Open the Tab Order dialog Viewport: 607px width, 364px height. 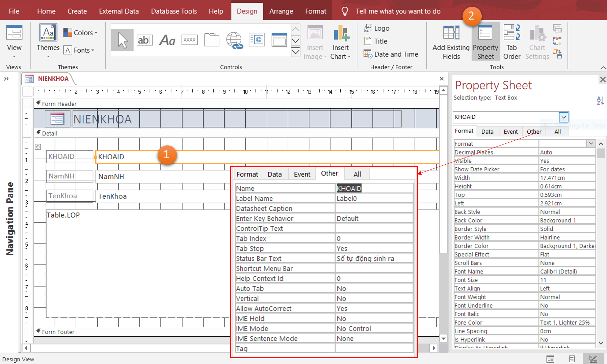(x=511, y=42)
